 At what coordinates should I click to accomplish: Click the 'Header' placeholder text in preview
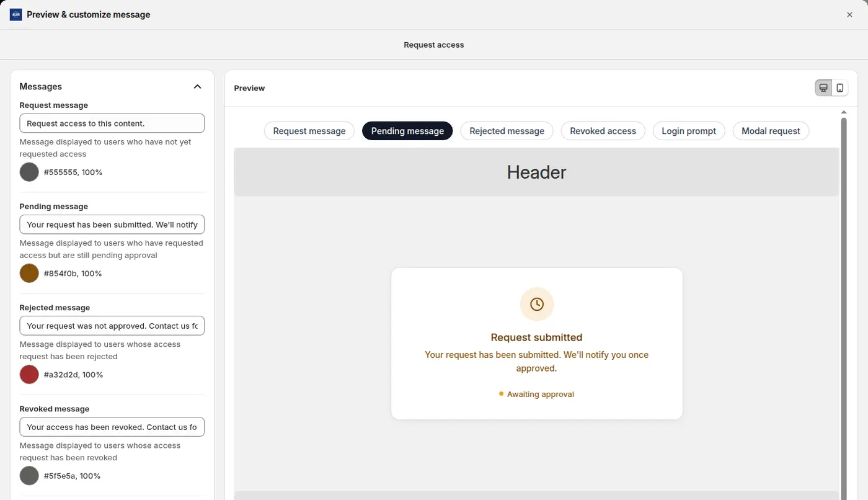coord(537,172)
